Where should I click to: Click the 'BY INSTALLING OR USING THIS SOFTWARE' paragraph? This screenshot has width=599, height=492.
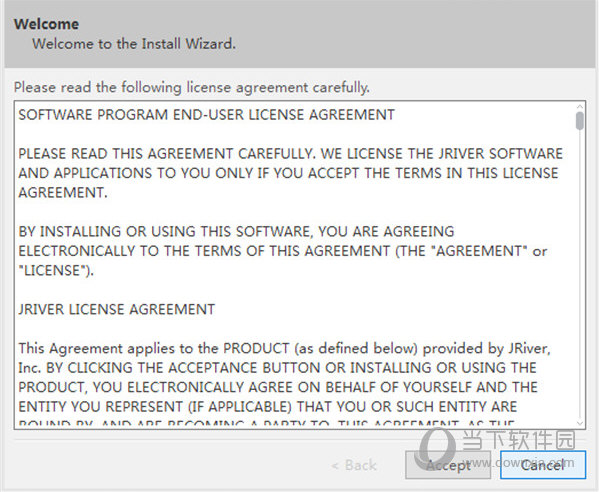[283, 251]
